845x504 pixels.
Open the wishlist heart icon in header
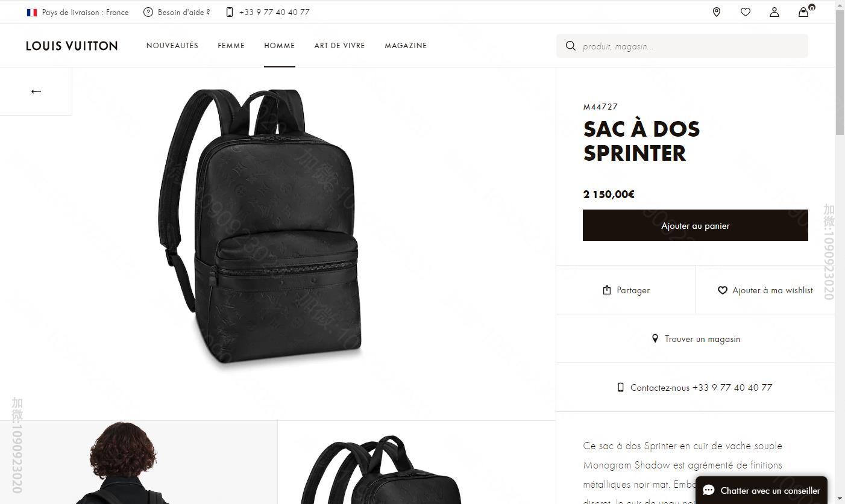tap(746, 12)
